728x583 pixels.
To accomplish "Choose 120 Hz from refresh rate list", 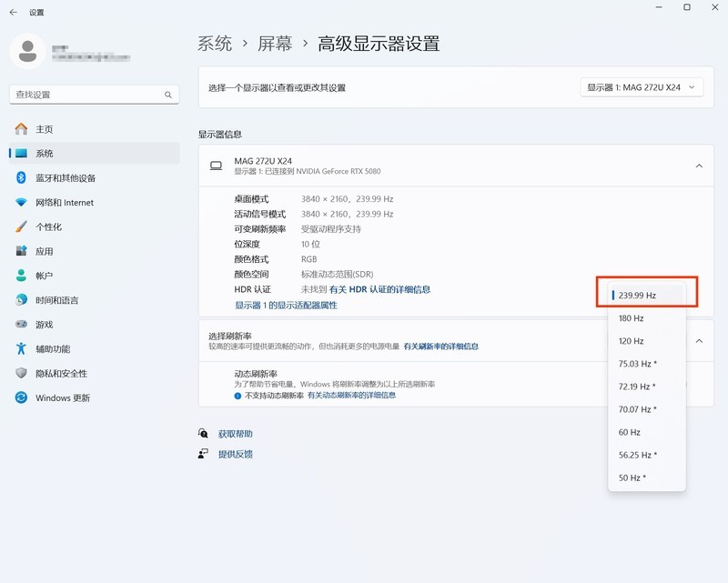I will (x=632, y=341).
